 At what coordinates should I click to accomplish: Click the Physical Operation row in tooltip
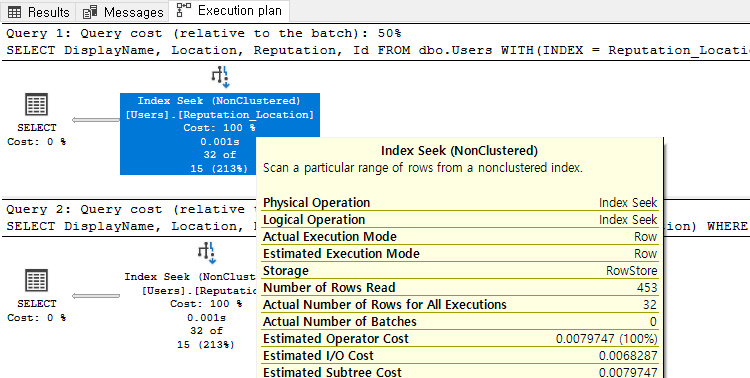(460, 202)
